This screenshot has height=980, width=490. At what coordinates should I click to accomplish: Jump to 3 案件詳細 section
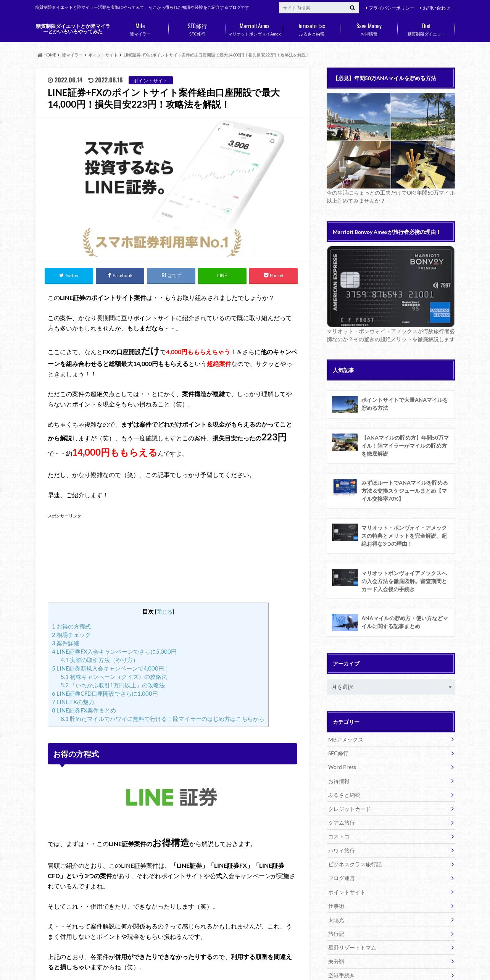[x=66, y=643]
